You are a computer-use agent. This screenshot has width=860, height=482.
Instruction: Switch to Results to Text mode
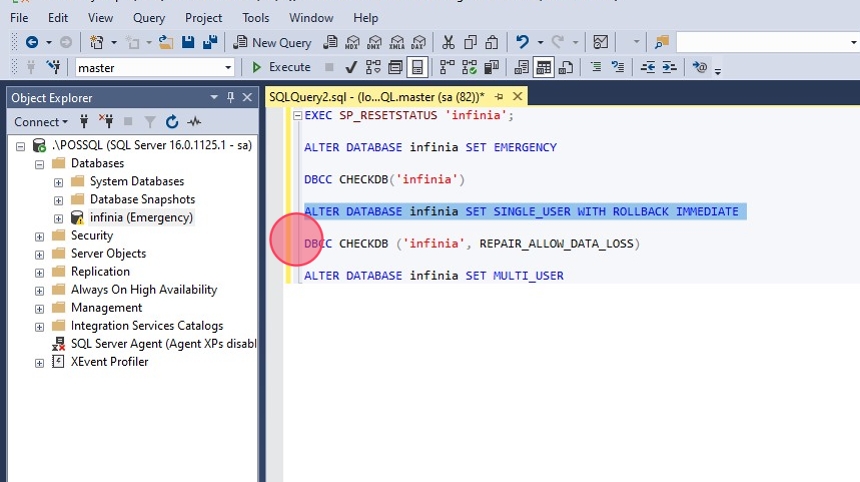tap(521, 67)
